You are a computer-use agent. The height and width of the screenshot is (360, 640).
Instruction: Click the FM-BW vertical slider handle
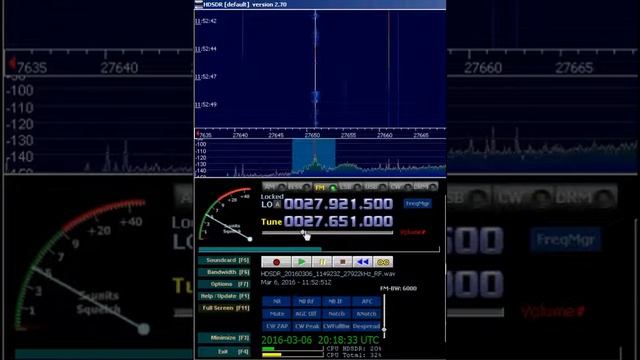384,329
